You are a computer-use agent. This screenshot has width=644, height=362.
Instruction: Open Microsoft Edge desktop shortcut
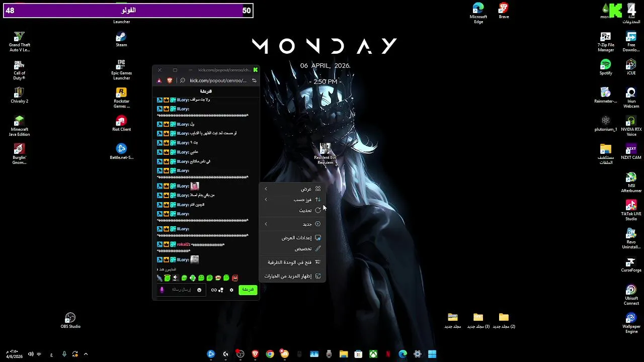click(478, 14)
